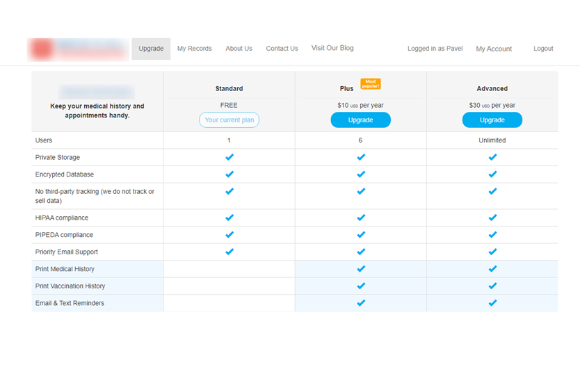Open the Upgrade tab in navigation
This screenshot has width=580, height=392.
[151, 49]
